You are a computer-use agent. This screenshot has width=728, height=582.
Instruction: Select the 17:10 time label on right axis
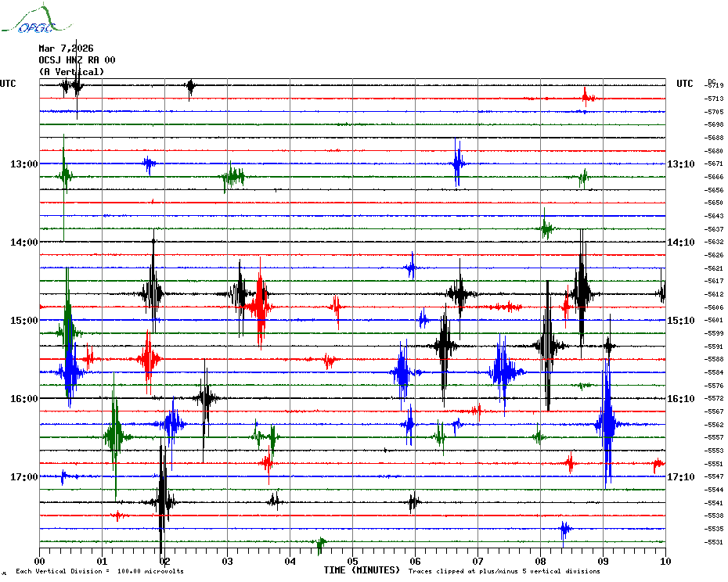tap(681, 477)
